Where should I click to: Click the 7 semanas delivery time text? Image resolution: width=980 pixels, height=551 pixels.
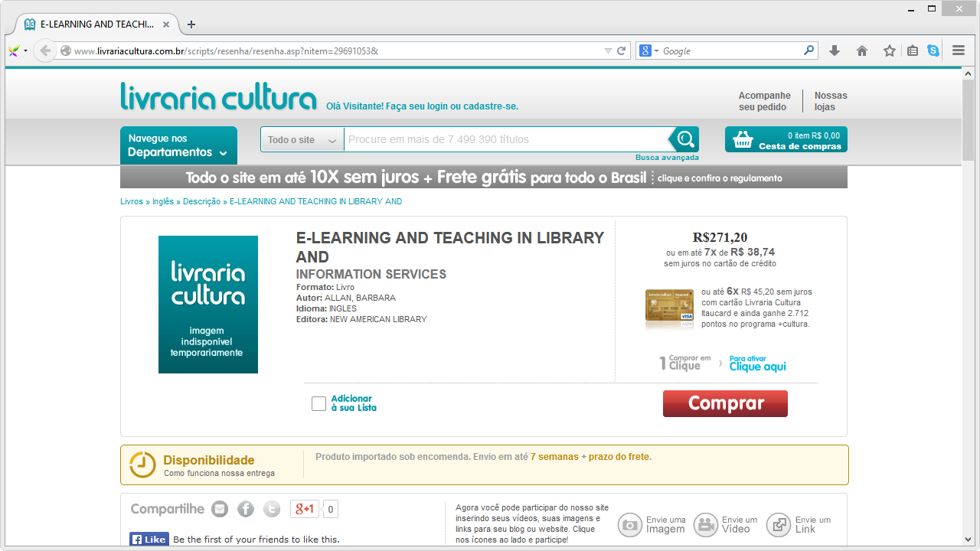point(554,457)
